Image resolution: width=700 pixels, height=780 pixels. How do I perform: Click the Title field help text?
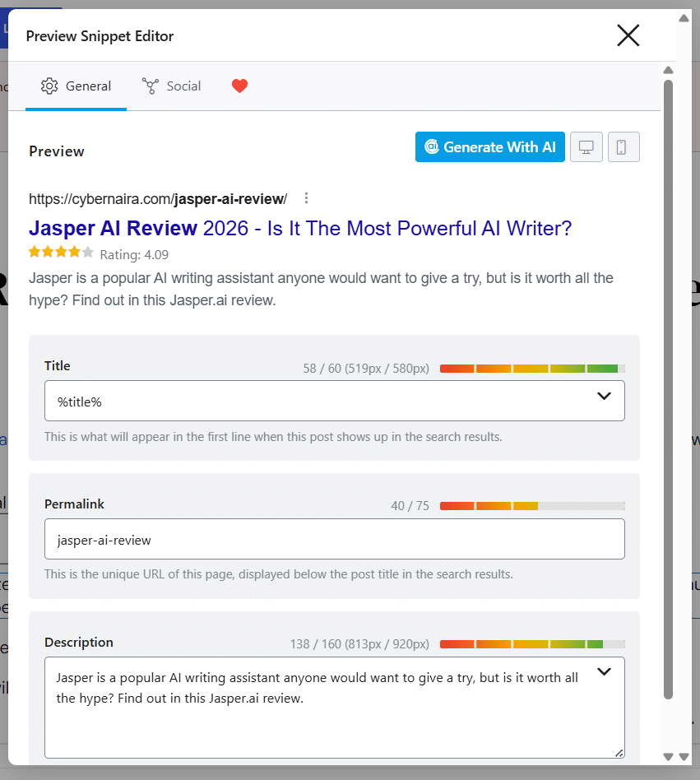point(273,437)
